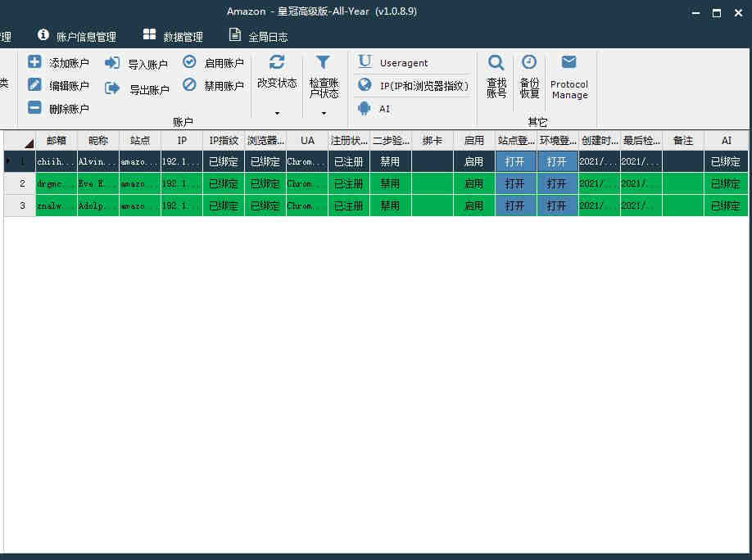Click the UA 'Chrom...' cell in row 3
The height and width of the screenshot is (560, 752).
pyautogui.click(x=307, y=205)
